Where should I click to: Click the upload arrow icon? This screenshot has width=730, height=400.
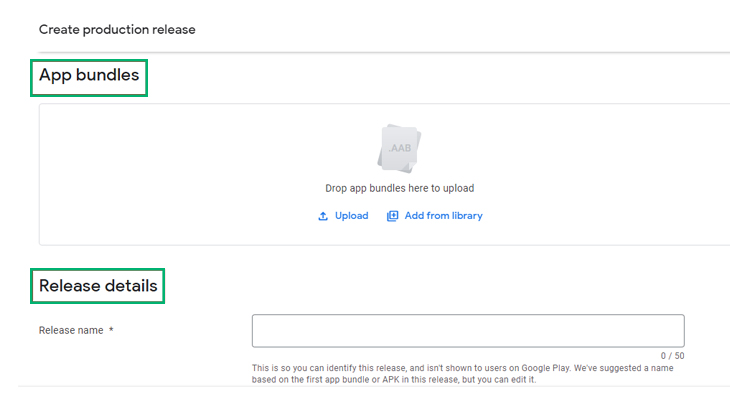323,216
